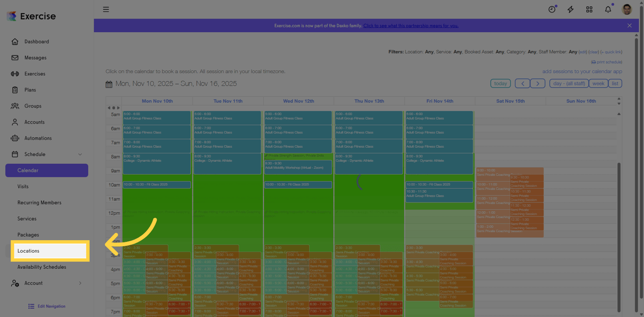Image resolution: width=644 pixels, height=317 pixels.
Task: Open Availability Schedules in the sidebar
Action: [42, 267]
